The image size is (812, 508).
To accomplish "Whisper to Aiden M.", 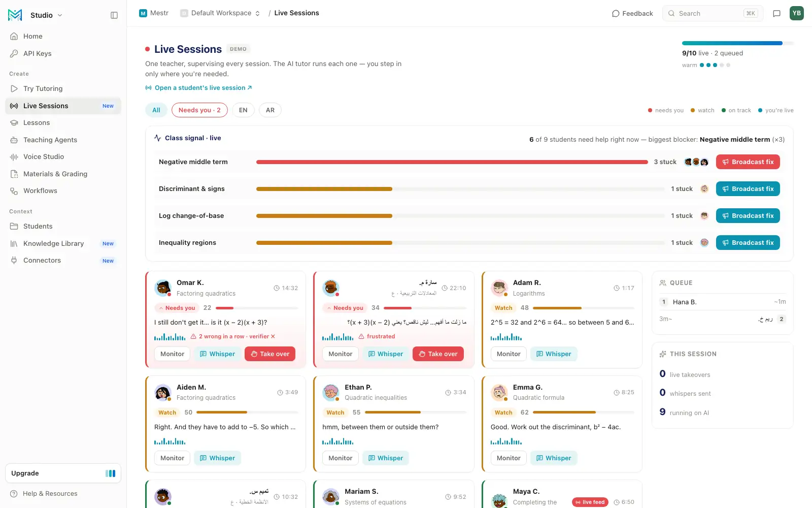I will coord(217,458).
